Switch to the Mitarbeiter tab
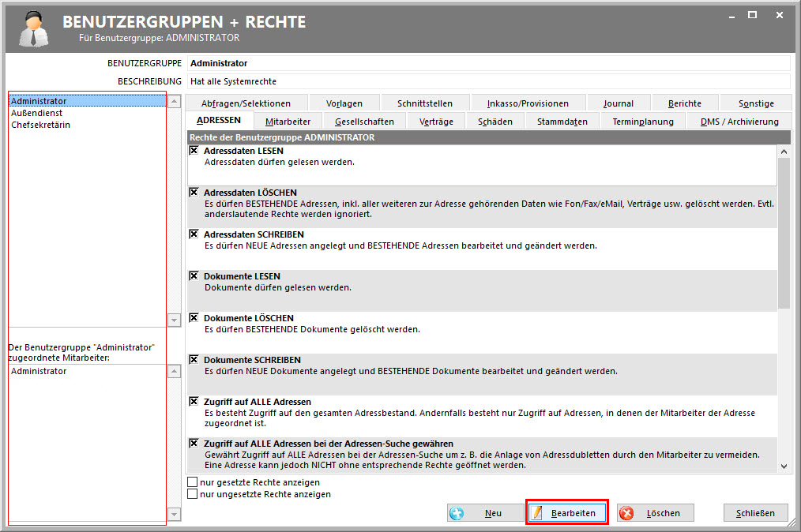Screen dimensions: 801x532 [288, 122]
